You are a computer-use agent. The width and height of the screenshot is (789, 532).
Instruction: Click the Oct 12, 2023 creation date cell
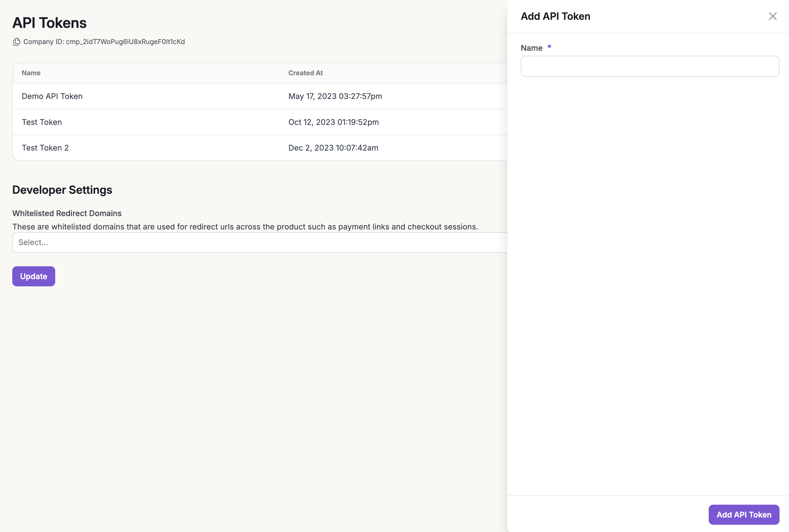click(x=333, y=122)
